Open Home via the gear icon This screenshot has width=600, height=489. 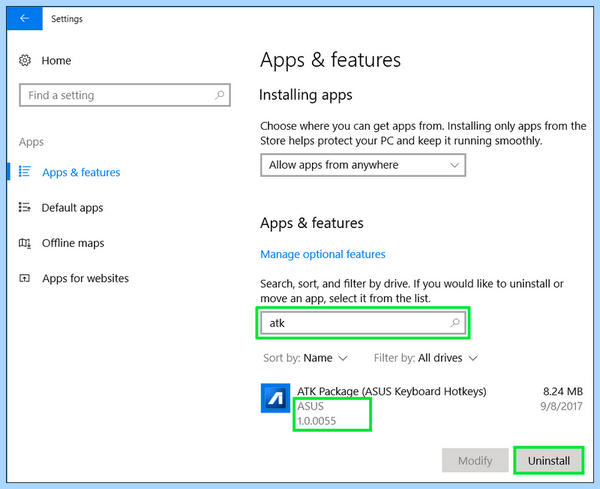click(x=25, y=60)
